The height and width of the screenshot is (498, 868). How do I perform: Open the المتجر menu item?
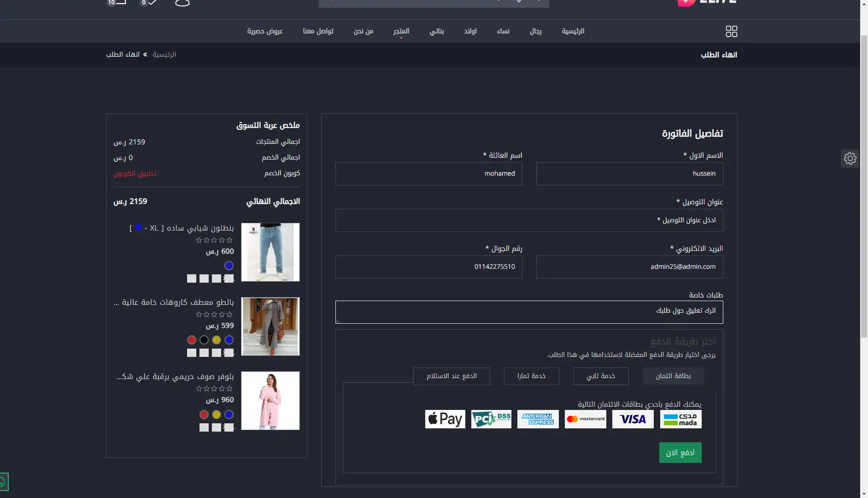401,31
